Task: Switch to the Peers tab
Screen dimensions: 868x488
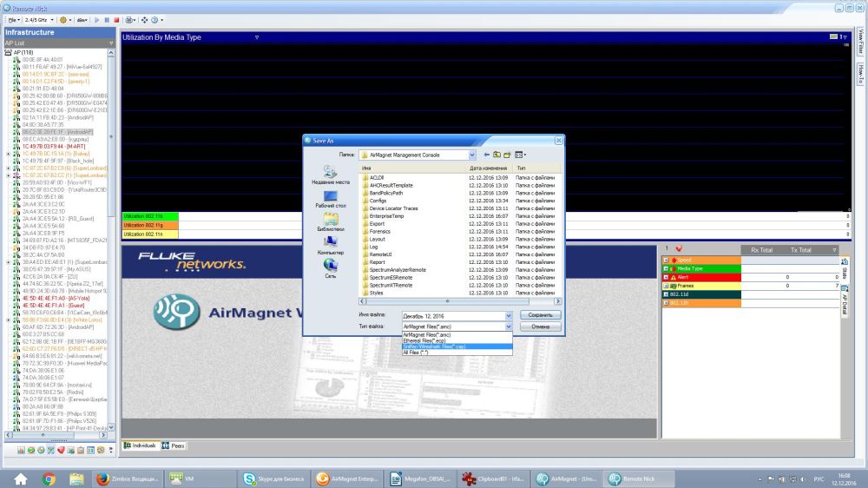Action: point(174,445)
